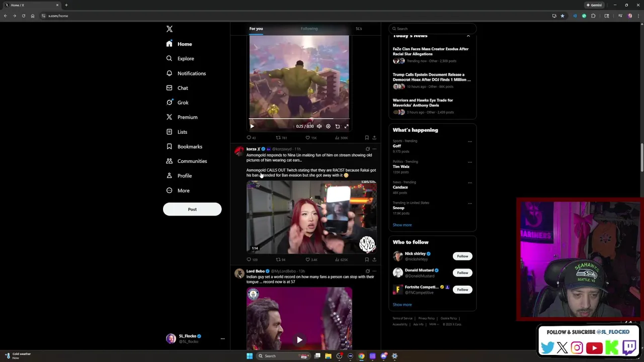
Task: Open options for Goff trend
Action: pyautogui.click(x=470, y=142)
